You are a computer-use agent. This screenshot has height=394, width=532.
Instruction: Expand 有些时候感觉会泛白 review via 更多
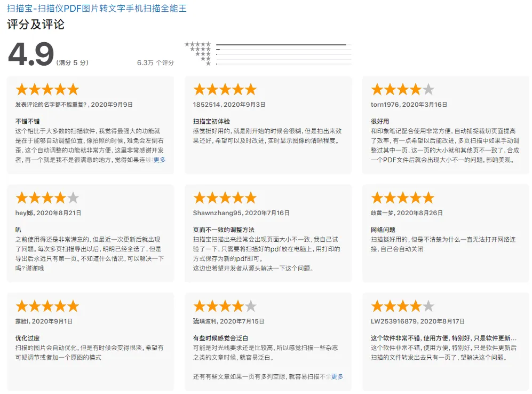pyautogui.click(x=337, y=376)
